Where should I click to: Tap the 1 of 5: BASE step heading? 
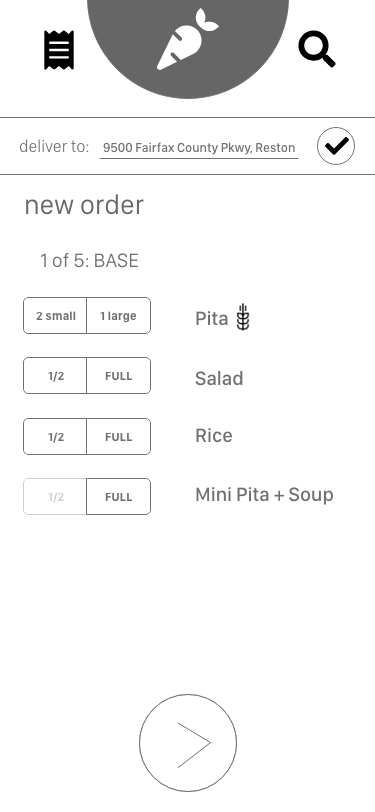89,260
